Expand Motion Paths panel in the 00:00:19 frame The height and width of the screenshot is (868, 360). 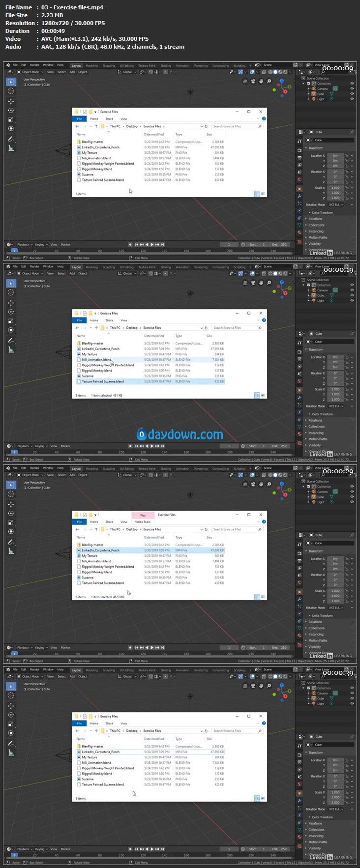tap(317, 439)
